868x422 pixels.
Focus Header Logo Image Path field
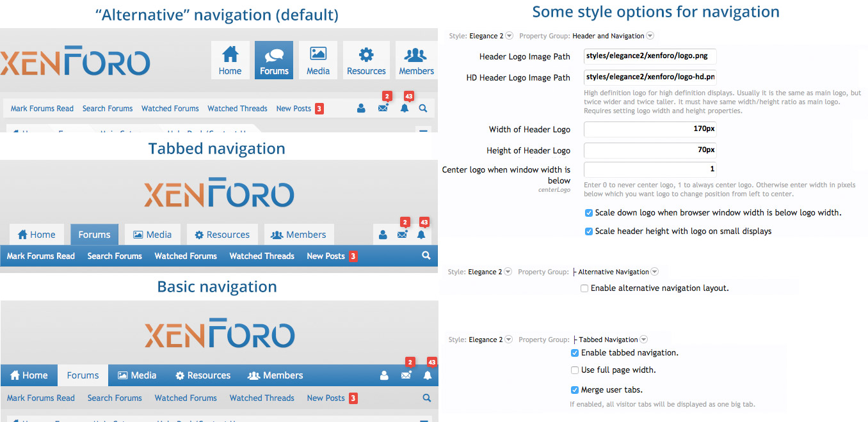pos(650,56)
